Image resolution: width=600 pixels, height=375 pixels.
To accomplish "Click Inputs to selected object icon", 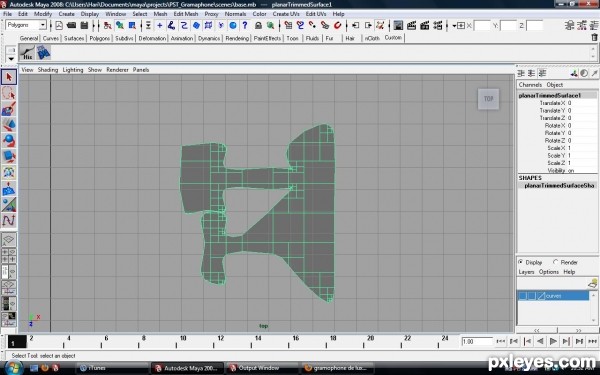I will 355,25.
